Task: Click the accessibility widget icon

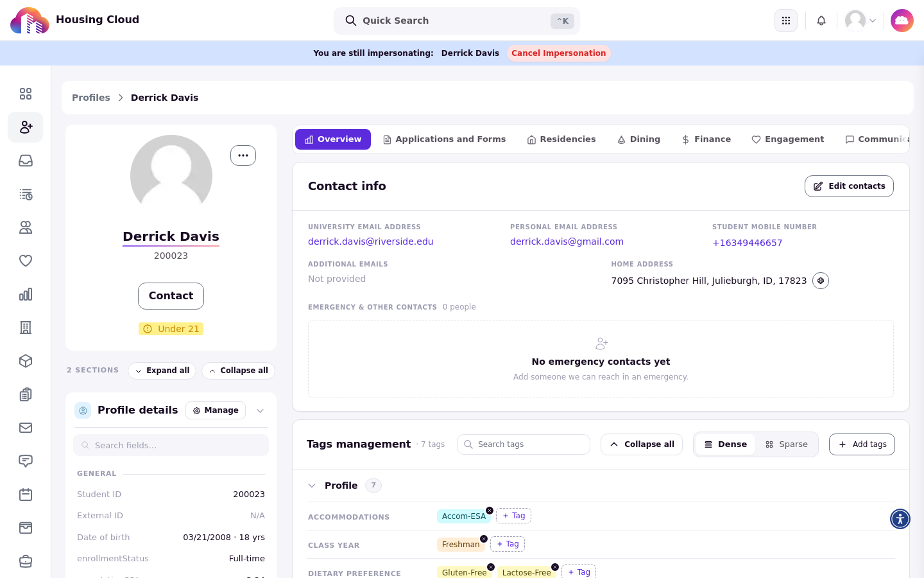Action: (900, 519)
